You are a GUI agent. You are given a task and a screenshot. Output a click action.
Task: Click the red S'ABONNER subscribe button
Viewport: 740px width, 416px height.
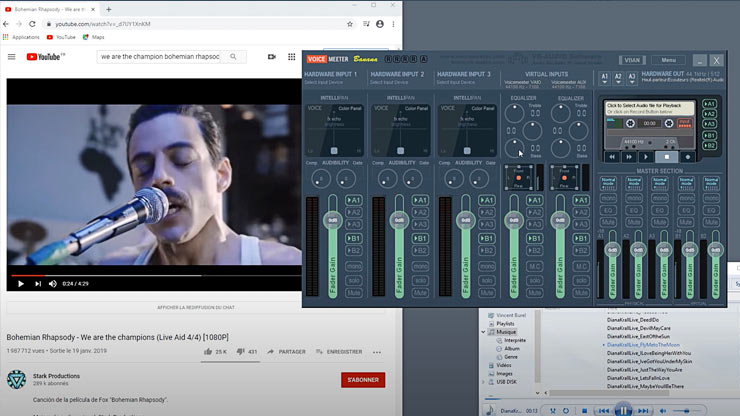(363, 380)
